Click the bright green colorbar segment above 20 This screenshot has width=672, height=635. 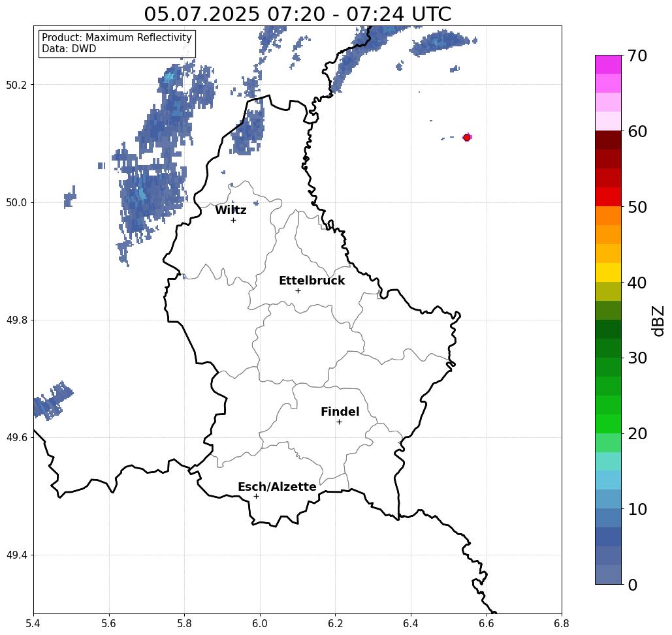click(x=608, y=424)
